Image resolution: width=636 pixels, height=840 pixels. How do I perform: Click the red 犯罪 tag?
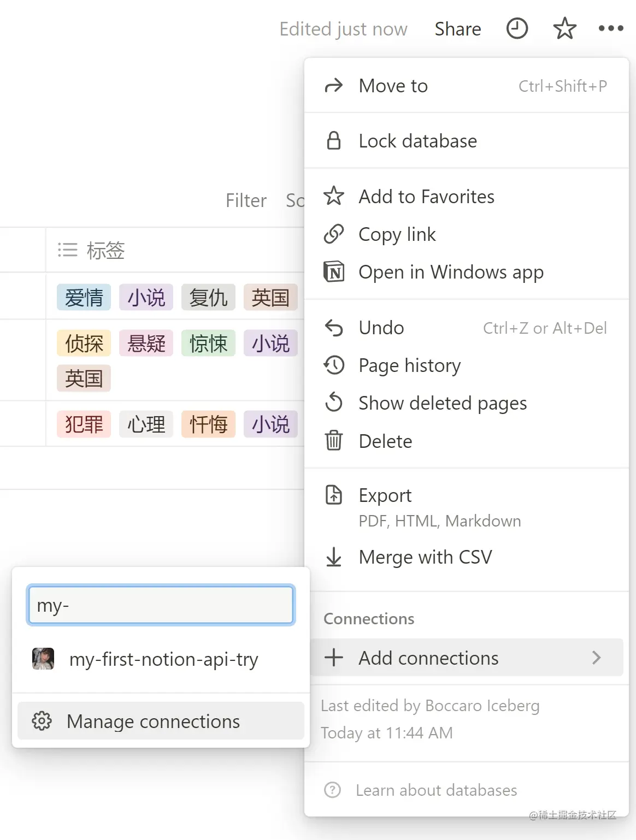[84, 424]
